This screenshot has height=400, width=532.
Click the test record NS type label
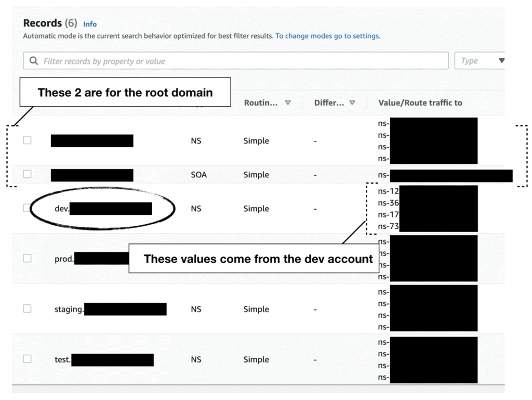(196, 359)
